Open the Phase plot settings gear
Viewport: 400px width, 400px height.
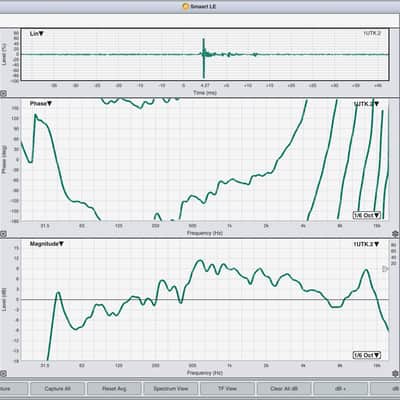point(396,233)
